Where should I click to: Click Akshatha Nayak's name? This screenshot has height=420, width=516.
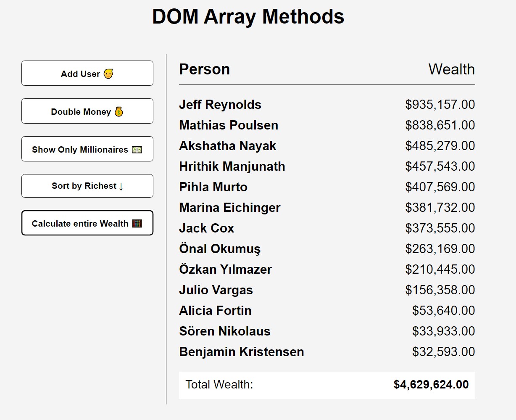click(x=227, y=146)
